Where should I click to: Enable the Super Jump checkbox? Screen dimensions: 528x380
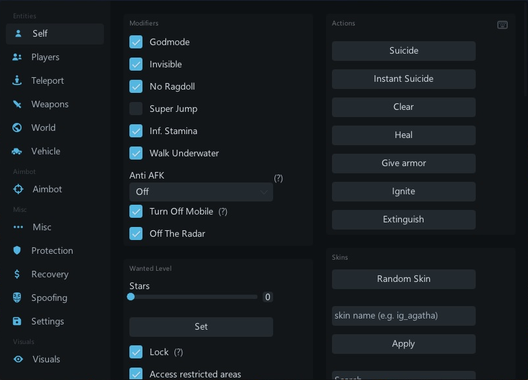click(136, 108)
